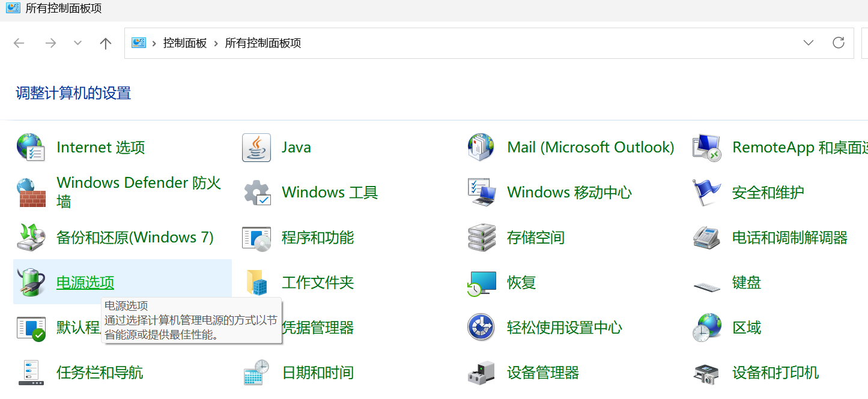The image size is (868, 399).
Task: Open the Internet 选项 globe icon
Action: click(x=31, y=148)
